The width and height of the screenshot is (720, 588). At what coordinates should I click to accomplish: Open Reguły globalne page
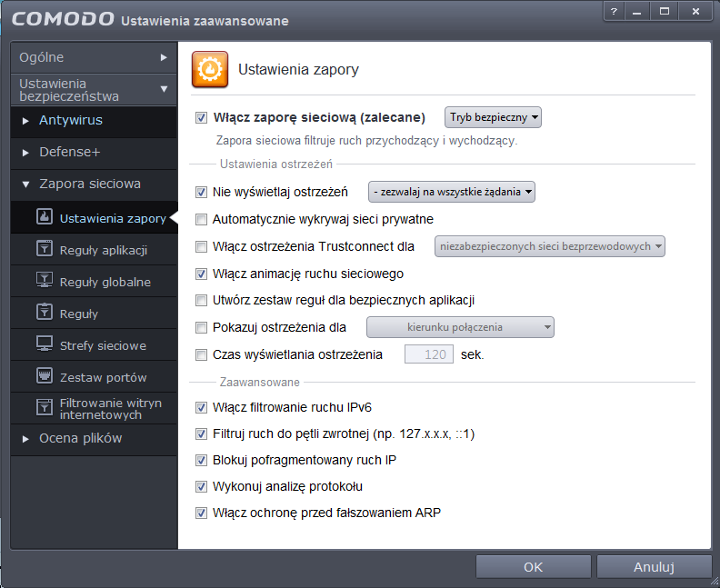pyautogui.click(x=94, y=281)
